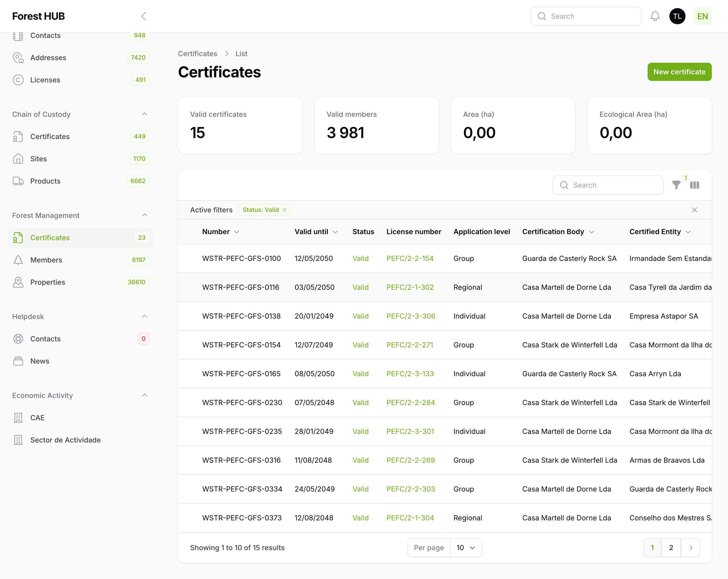This screenshot has width=728, height=579.
Task: Click the table Search field
Action: [608, 185]
